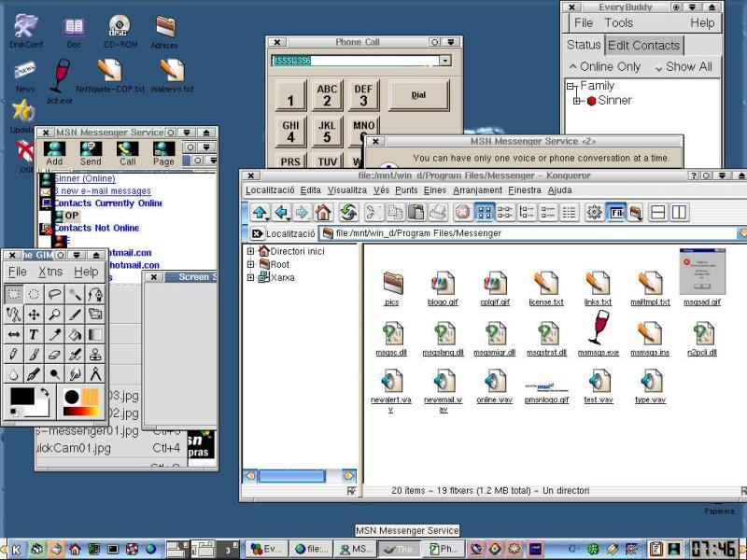Open the Status tab in EveryBuddy
This screenshot has height=560, width=747.
click(584, 45)
